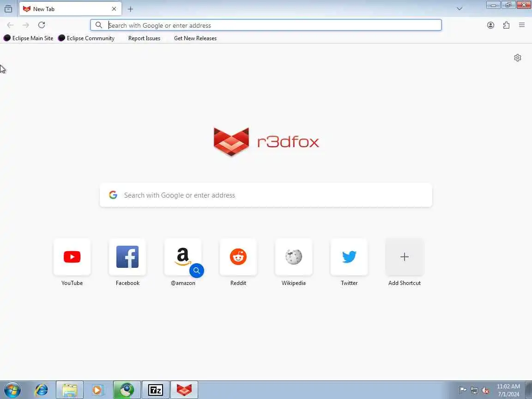Open the Action Center flag icon

462,390
